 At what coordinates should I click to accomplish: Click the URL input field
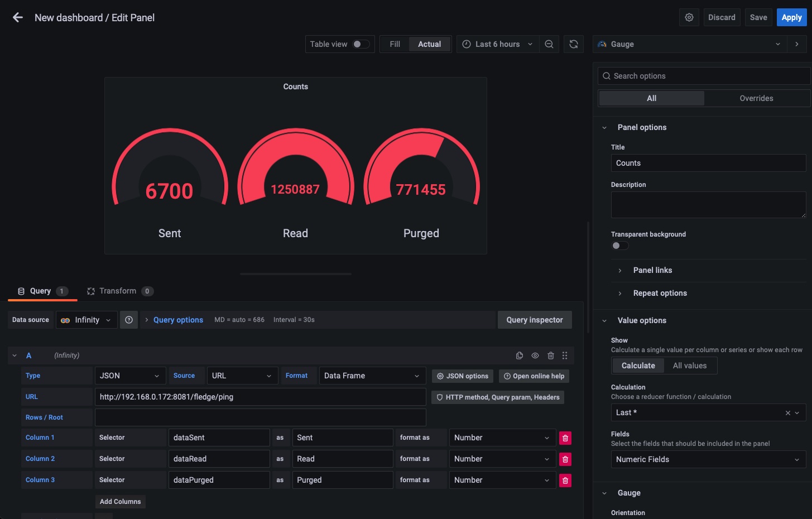pyautogui.click(x=260, y=397)
